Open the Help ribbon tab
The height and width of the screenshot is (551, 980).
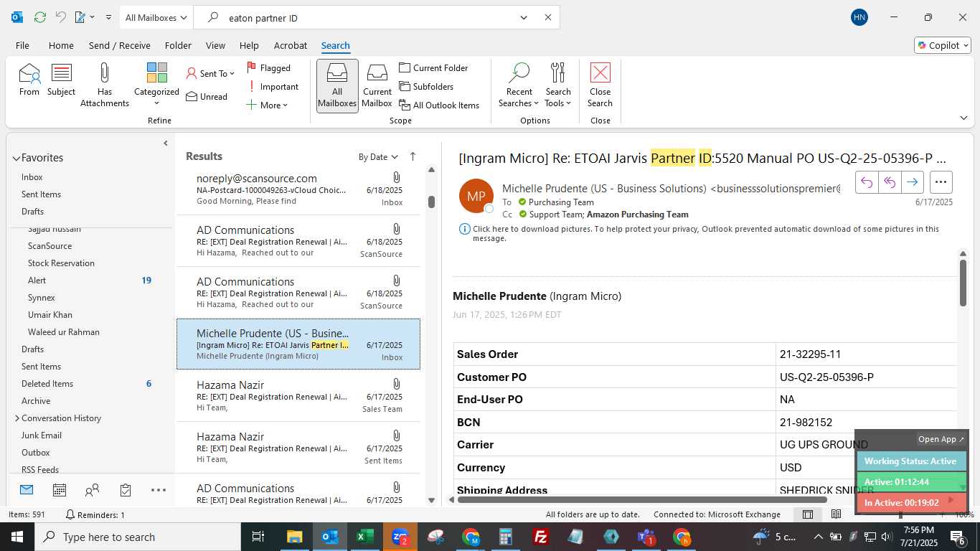click(x=249, y=45)
